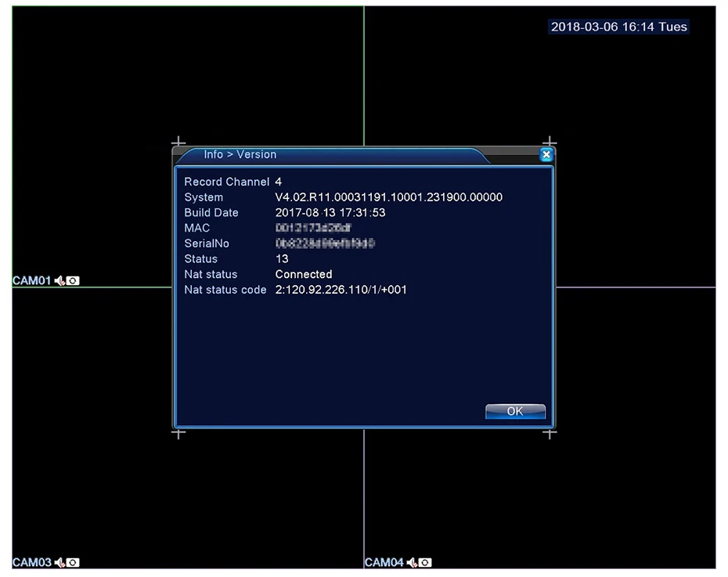Click the Record Channel label
This screenshot has width=728, height=577.
(226, 182)
